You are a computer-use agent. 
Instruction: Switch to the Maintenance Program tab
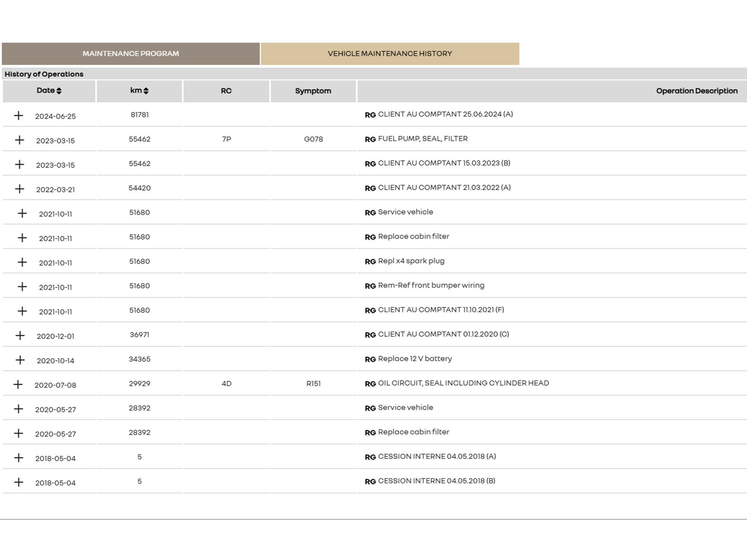click(131, 54)
